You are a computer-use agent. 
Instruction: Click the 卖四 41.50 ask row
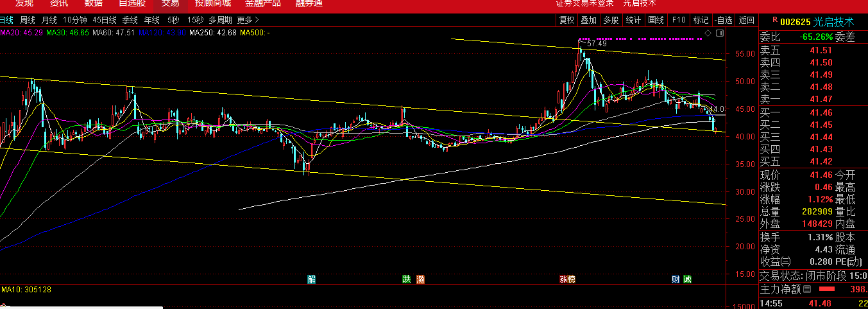pyautogui.click(x=813, y=62)
